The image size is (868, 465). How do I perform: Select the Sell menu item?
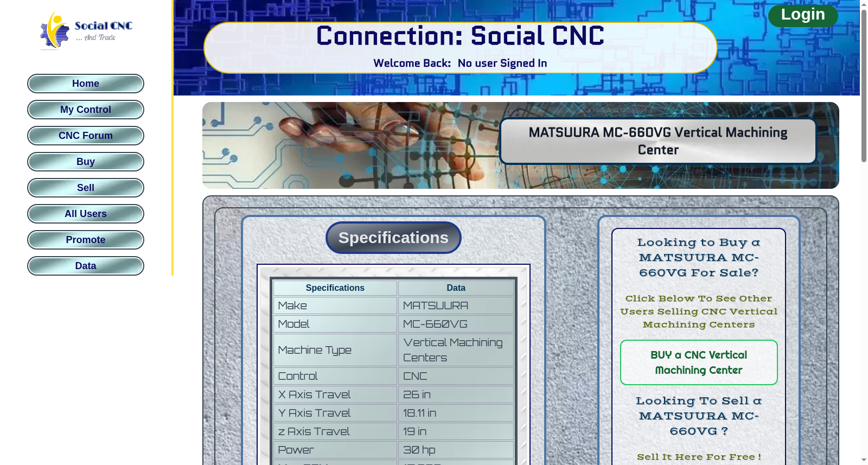[86, 188]
